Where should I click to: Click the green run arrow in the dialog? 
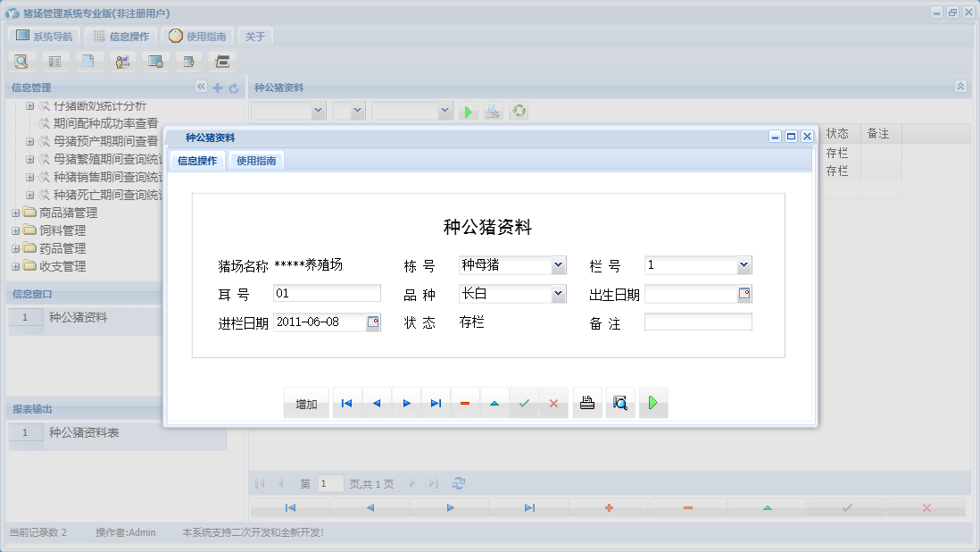(652, 403)
